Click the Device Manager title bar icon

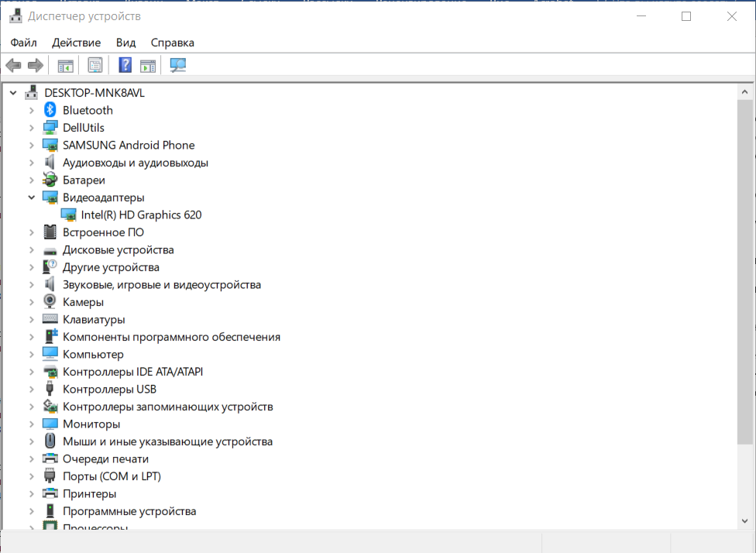(x=15, y=16)
